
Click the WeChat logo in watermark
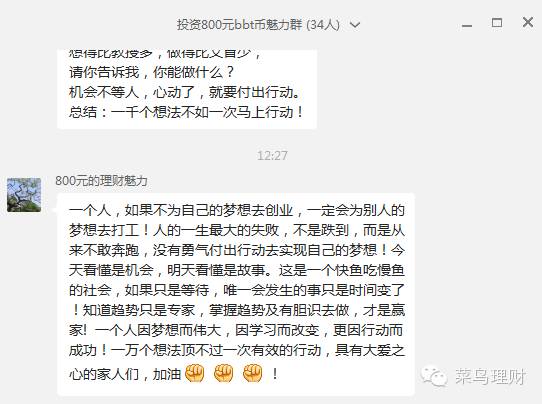[434, 376]
